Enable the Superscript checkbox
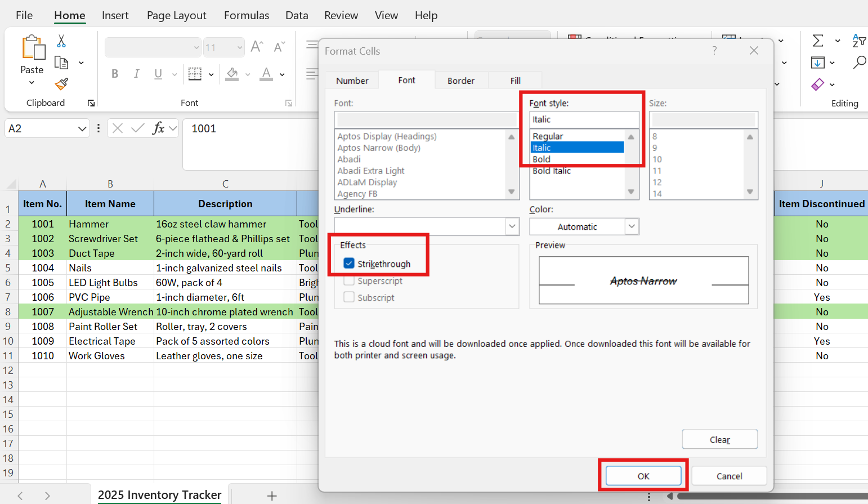868x504 pixels. (x=349, y=281)
